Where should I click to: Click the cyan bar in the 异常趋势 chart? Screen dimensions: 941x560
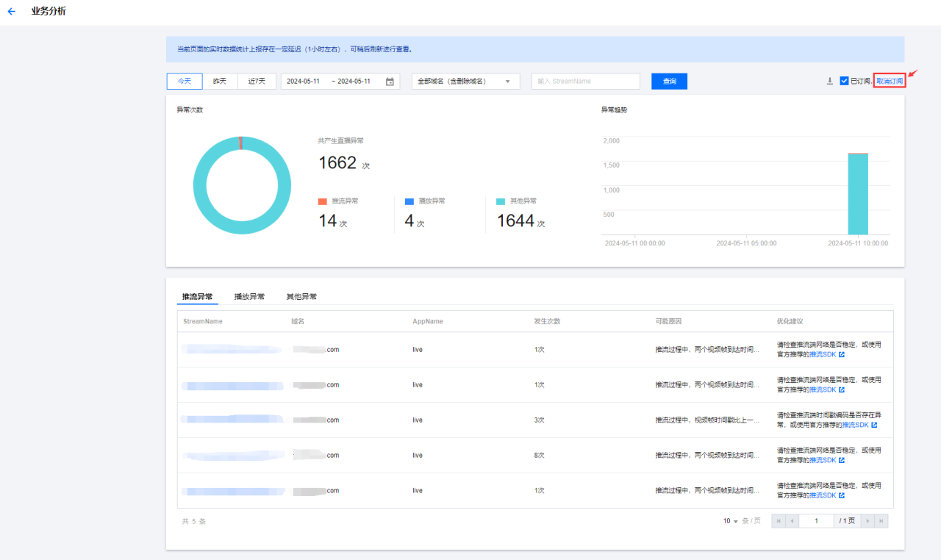click(x=858, y=194)
